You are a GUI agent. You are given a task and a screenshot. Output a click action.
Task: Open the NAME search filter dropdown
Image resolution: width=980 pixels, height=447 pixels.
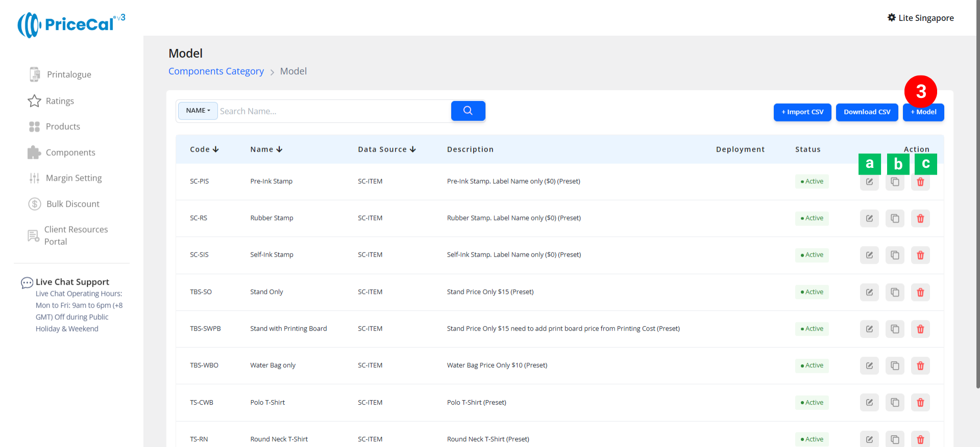[198, 111]
